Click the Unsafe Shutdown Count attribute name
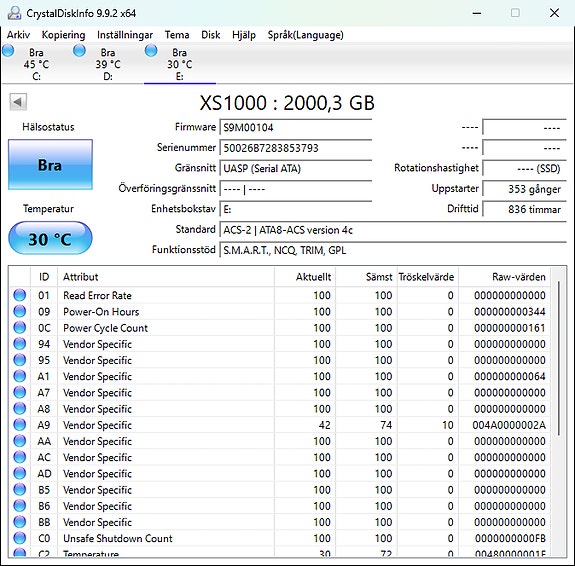This screenshot has height=566, width=575. pyautogui.click(x=118, y=538)
